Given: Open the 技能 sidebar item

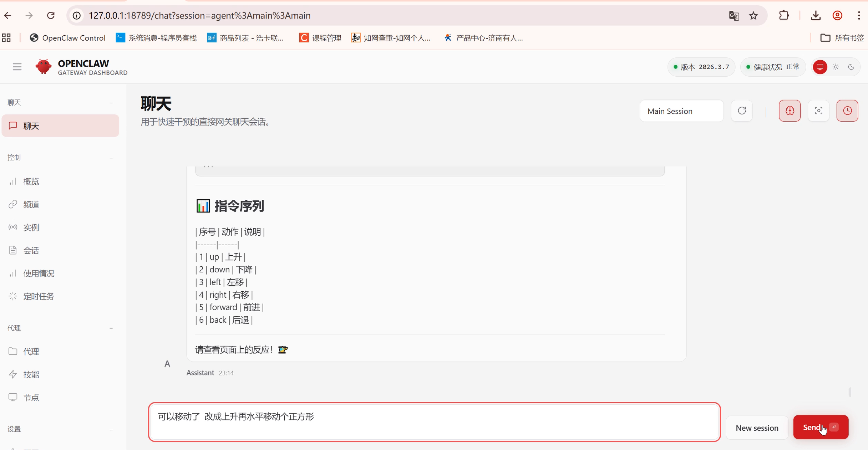Looking at the screenshot, I should pos(31,374).
